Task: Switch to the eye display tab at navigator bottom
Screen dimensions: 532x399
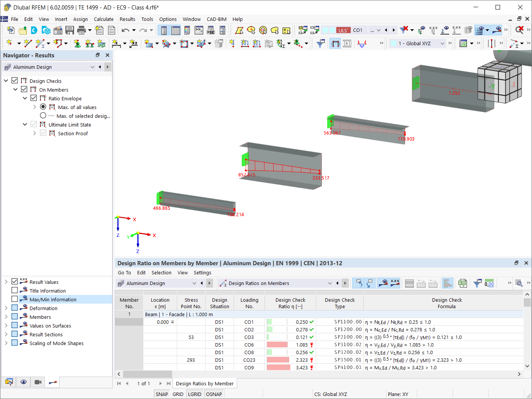Action: coord(24,382)
